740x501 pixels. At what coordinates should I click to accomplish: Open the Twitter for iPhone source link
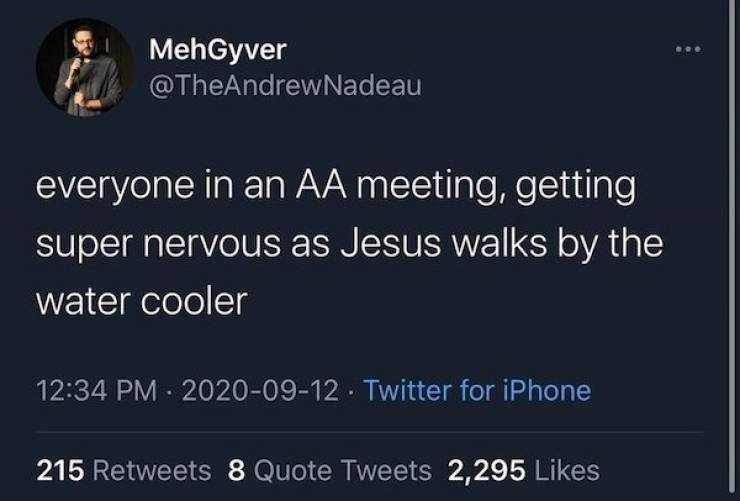click(x=477, y=390)
